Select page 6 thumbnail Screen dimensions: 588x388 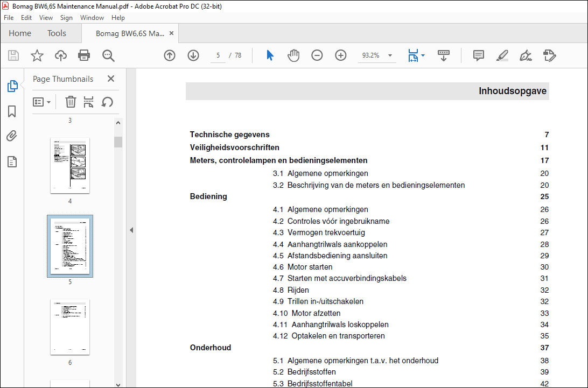pyautogui.click(x=70, y=327)
